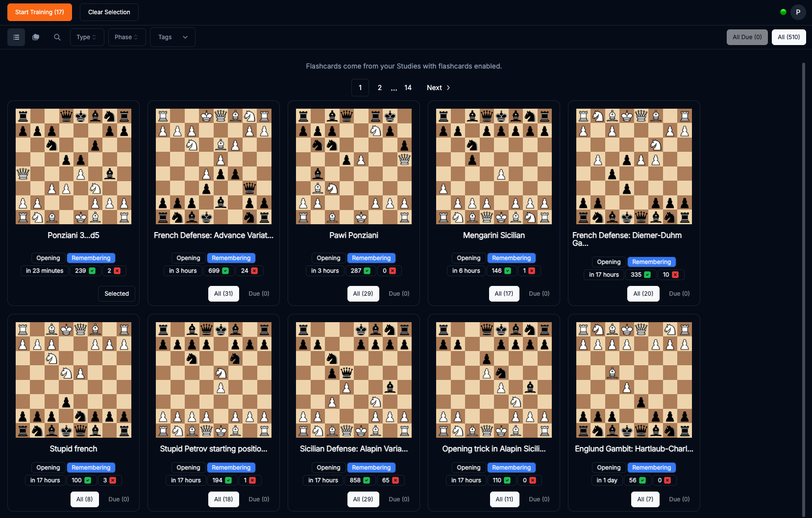The image size is (812, 518).
Task: Open the Mengarini Sicilian board thumbnail
Action: (x=493, y=166)
